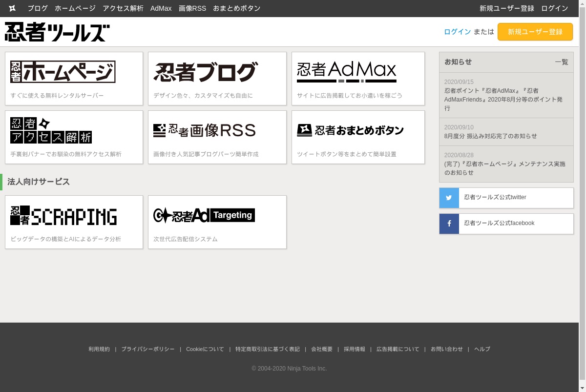Select おまとめボタン in the top menu
586x392 pixels.
(x=237, y=8)
